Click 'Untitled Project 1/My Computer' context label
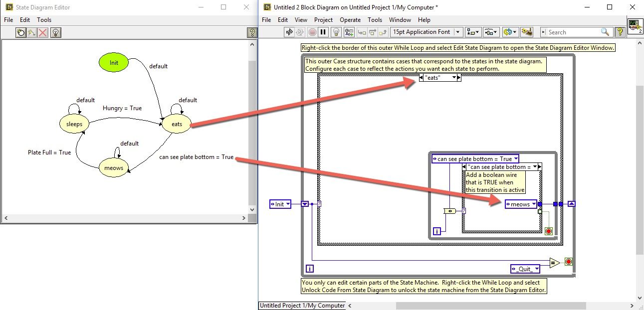The height and width of the screenshot is (310, 644). pos(302,306)
